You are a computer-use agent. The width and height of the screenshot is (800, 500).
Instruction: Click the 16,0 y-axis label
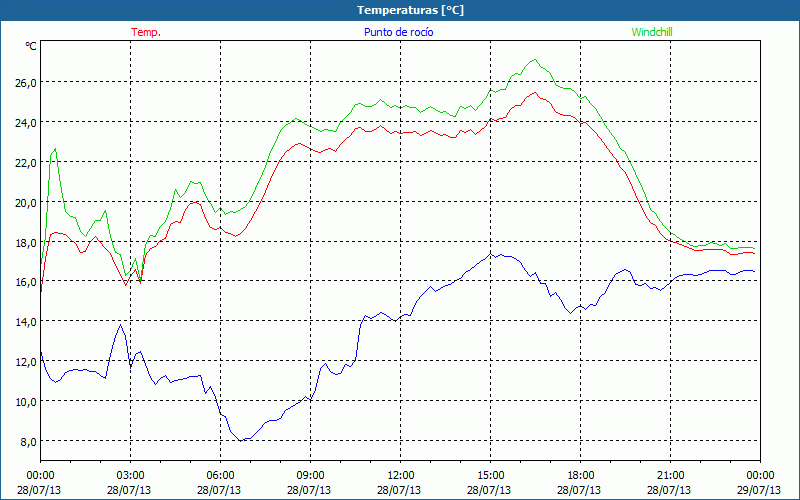26,282
